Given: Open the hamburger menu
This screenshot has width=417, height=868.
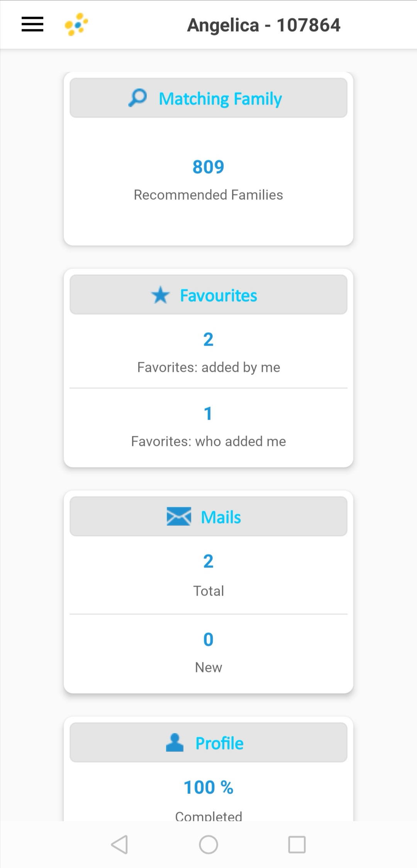Looking at the screenshot, I should coord(32,24).
